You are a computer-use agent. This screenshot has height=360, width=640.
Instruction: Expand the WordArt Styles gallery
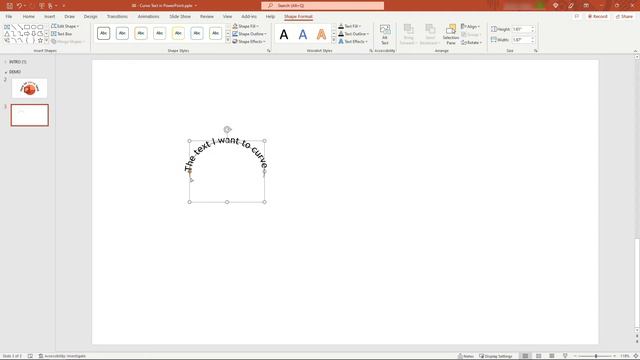[x=334, y=41]
